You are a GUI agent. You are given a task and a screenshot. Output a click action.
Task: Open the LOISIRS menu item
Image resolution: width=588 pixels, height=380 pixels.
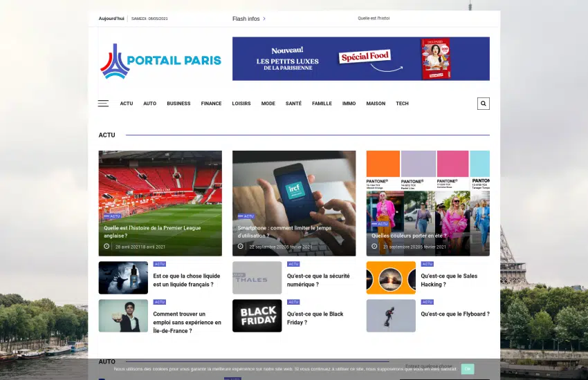click(241, 104)
